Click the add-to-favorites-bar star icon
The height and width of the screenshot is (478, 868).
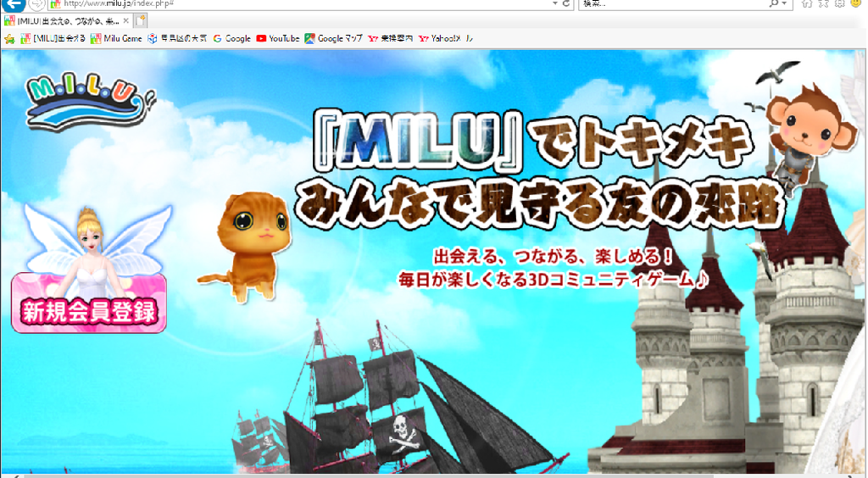tap(9, 39)
